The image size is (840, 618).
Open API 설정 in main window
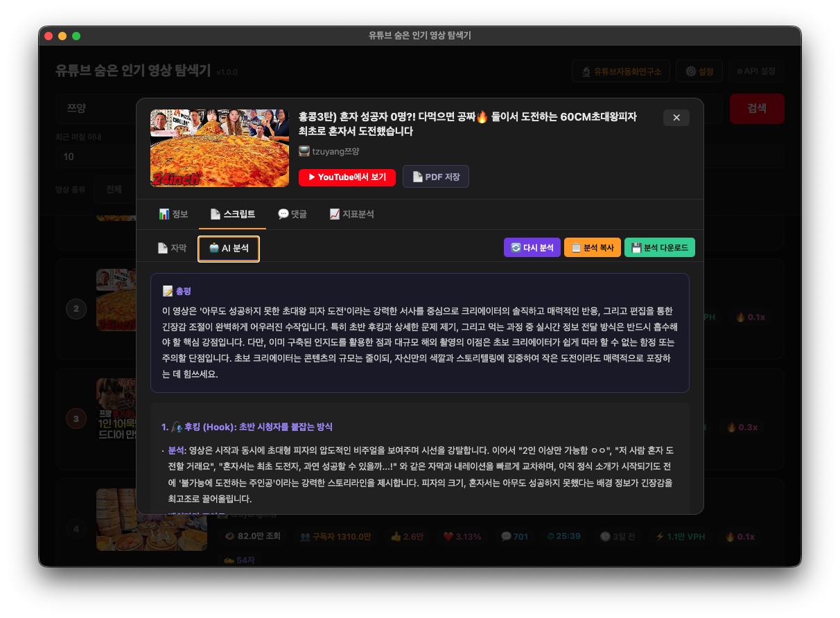click(x=756, y=71)
